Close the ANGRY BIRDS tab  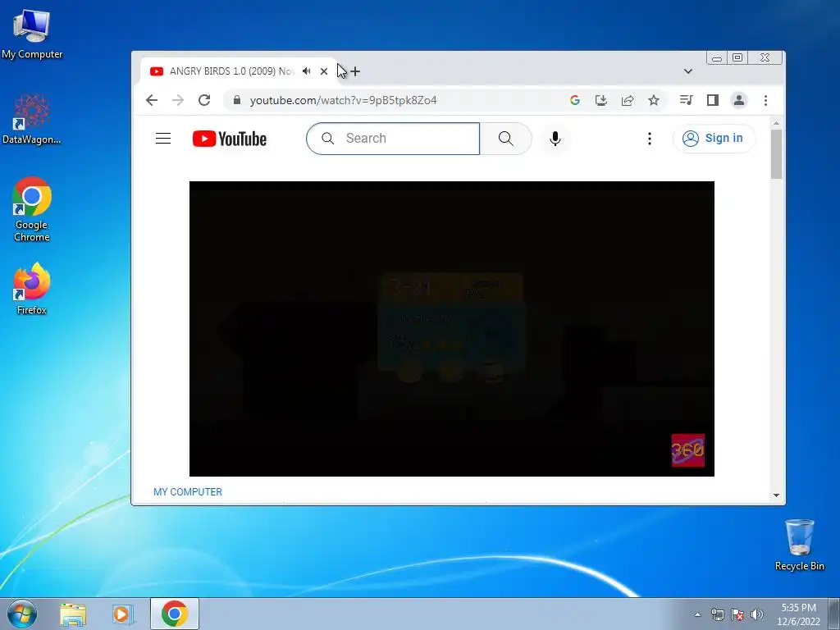(x=323, y=71)
